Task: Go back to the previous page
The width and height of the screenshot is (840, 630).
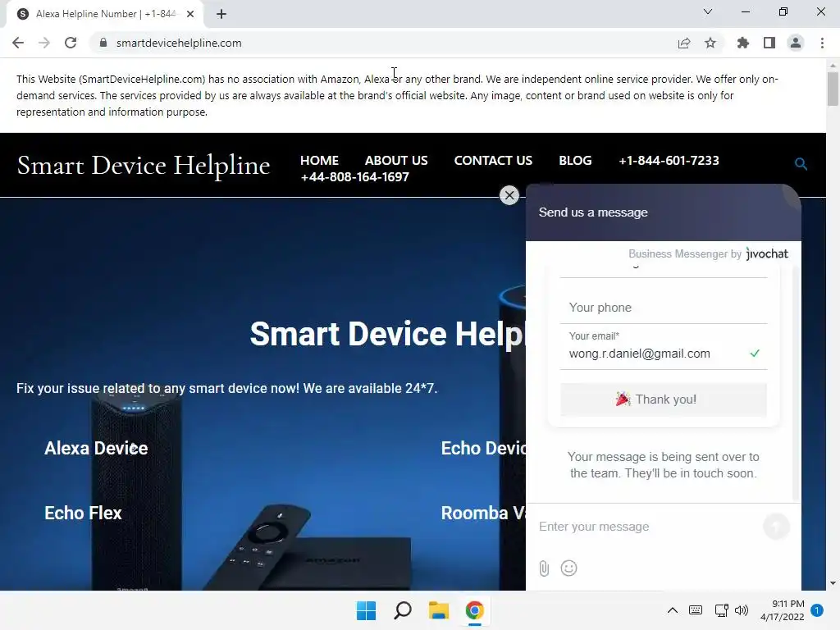Action: tap(18, 43)
